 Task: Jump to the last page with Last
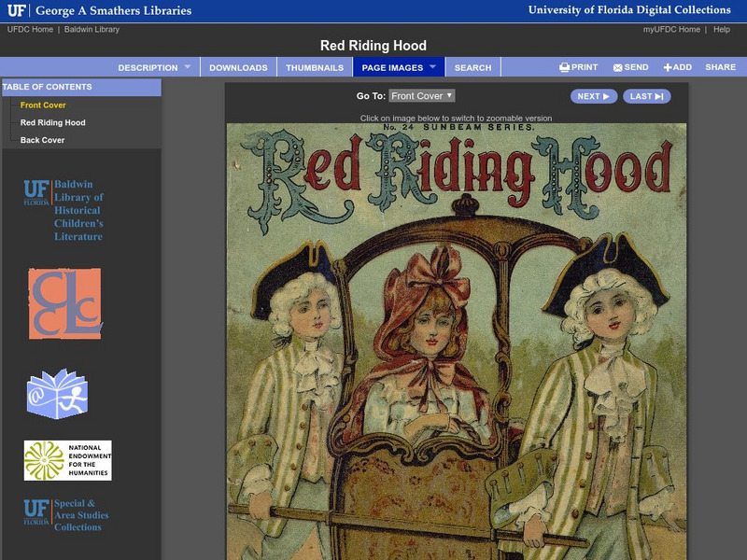point(646,96)
